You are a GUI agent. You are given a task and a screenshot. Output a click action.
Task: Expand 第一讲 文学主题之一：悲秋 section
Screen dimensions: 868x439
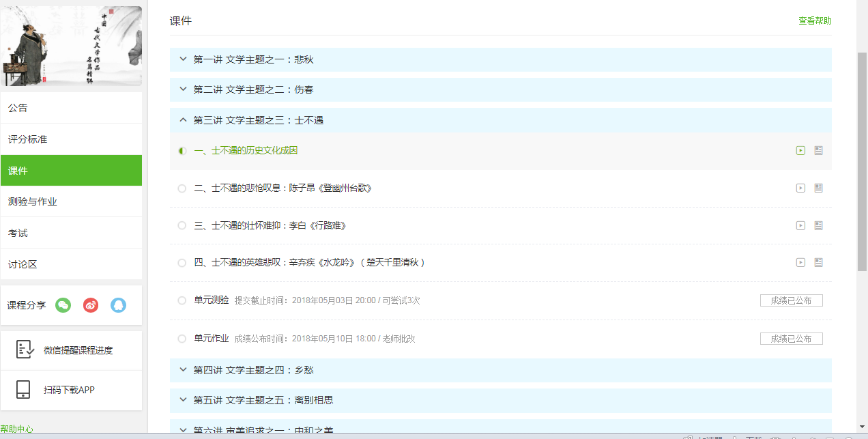tap(183, 59)
